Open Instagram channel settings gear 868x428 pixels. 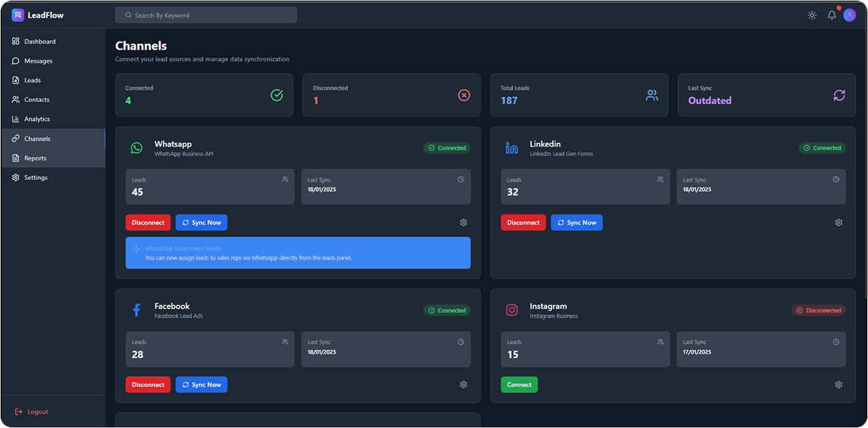(839, 384)
